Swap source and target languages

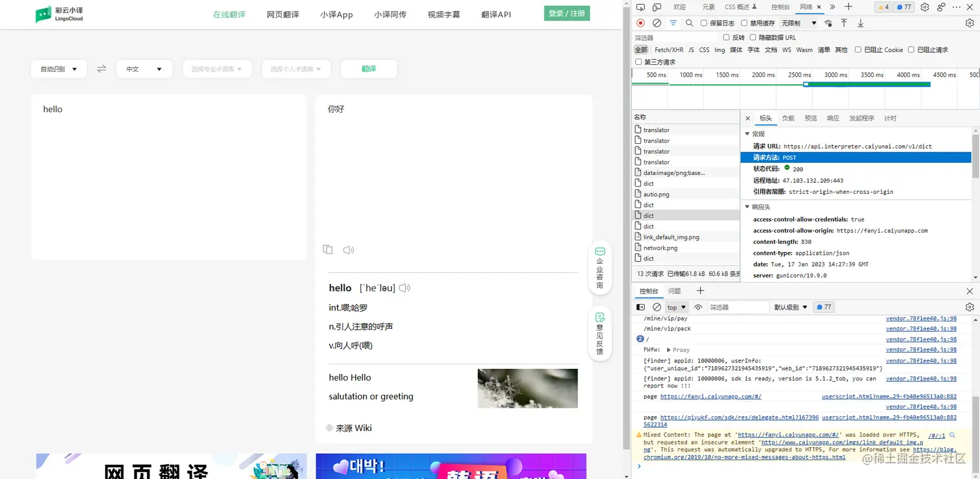click(x=101, y=69)
